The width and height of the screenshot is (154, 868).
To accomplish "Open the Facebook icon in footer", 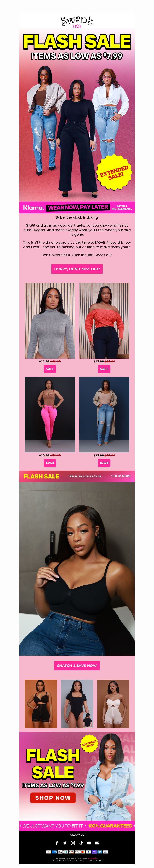I will click(x=57, y=843).
